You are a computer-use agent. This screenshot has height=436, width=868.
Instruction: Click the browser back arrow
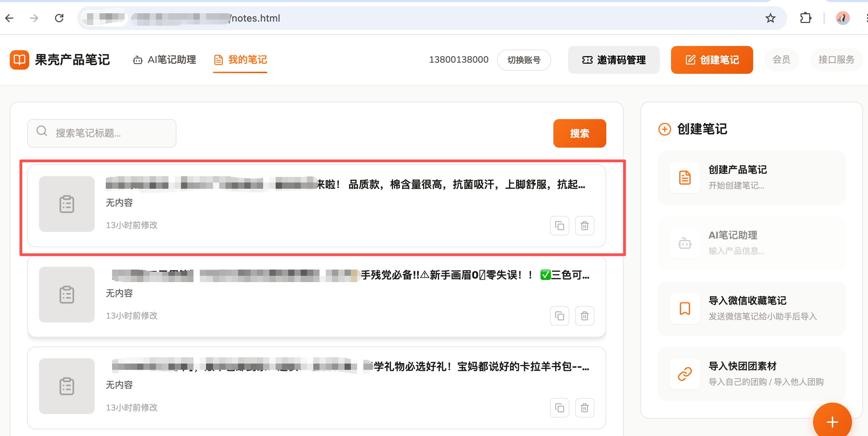tap(9, 18)
